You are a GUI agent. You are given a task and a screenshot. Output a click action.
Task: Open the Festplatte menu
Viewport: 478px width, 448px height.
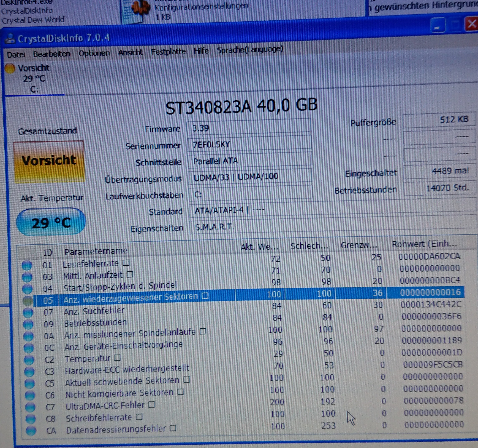coord(168,52)
